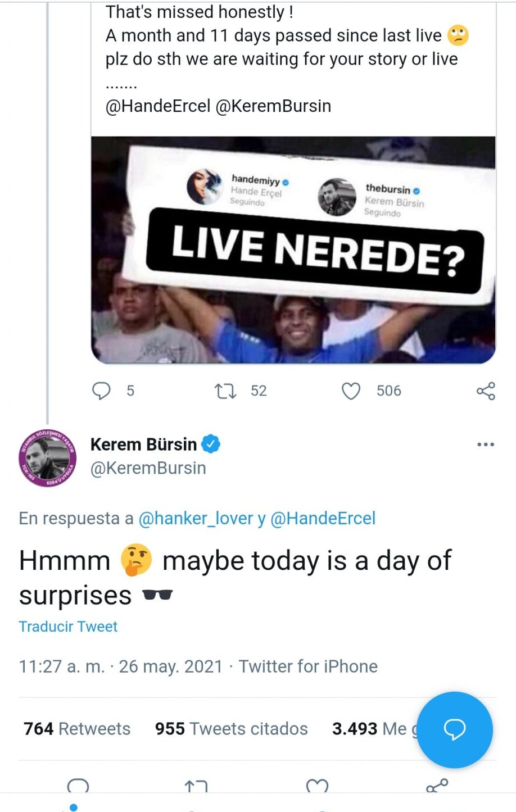Tap the Kerem Bürsin display name
516x812 pixels.
[143, 444]
